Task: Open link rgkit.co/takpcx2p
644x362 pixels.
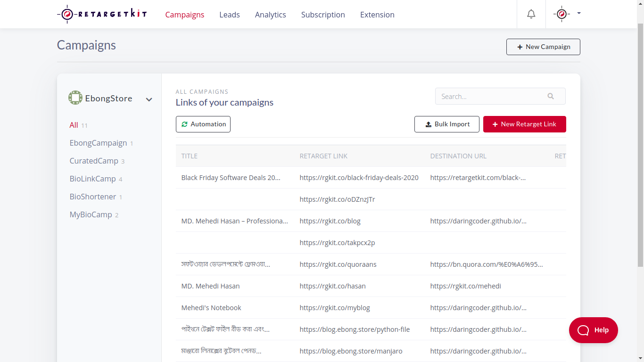Action: 338,243
